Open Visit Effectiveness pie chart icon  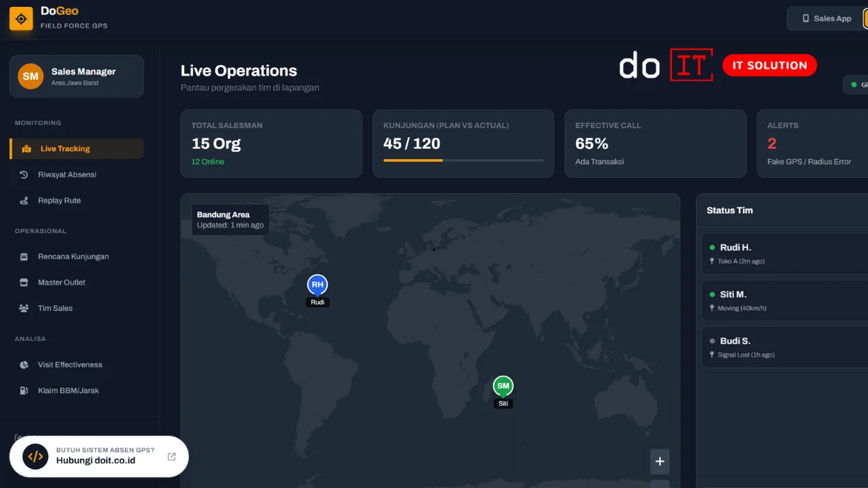[24, 365]
